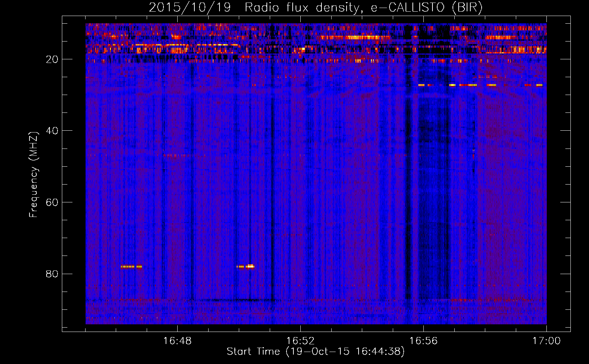Choose the 17:00 time tick label
The image size is (589, 364).
(x=546, y=341)
